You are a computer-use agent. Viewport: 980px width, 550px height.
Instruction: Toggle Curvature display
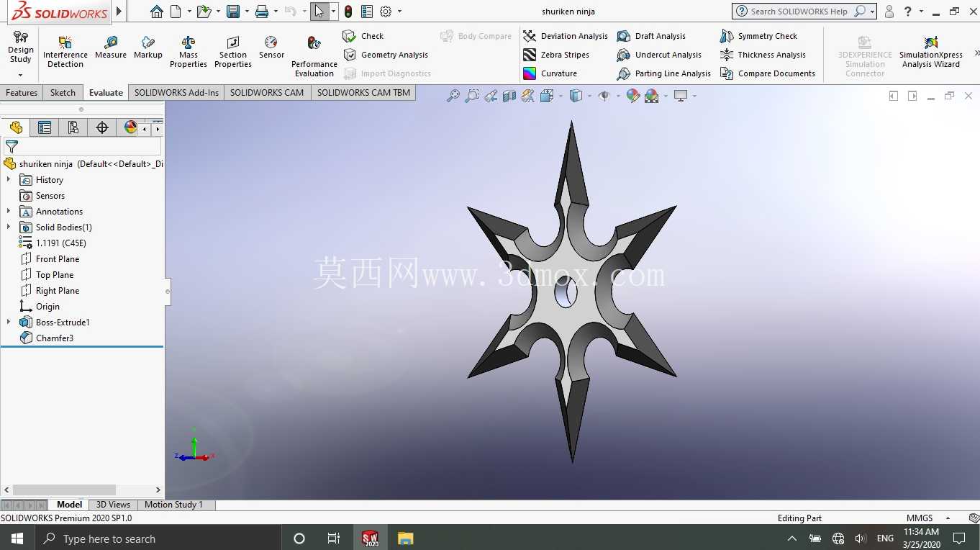(x=550, y=73)
